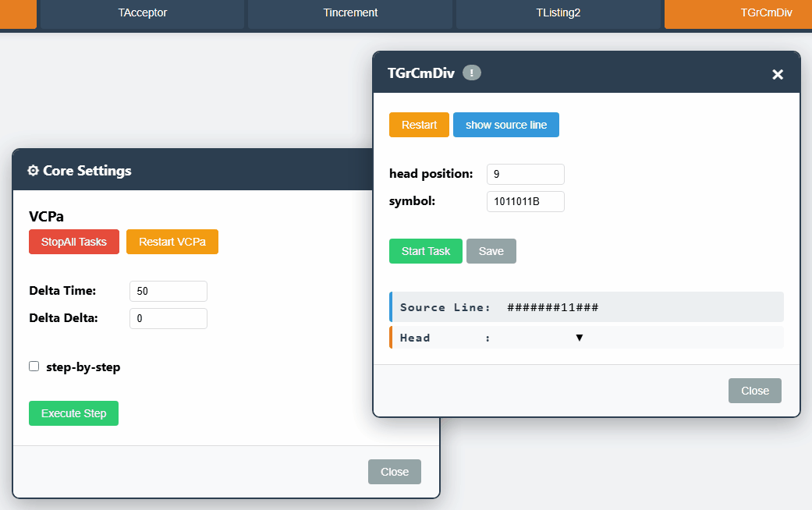Focus the head position input field
The image size is (812, 510).
pos(526,174)
